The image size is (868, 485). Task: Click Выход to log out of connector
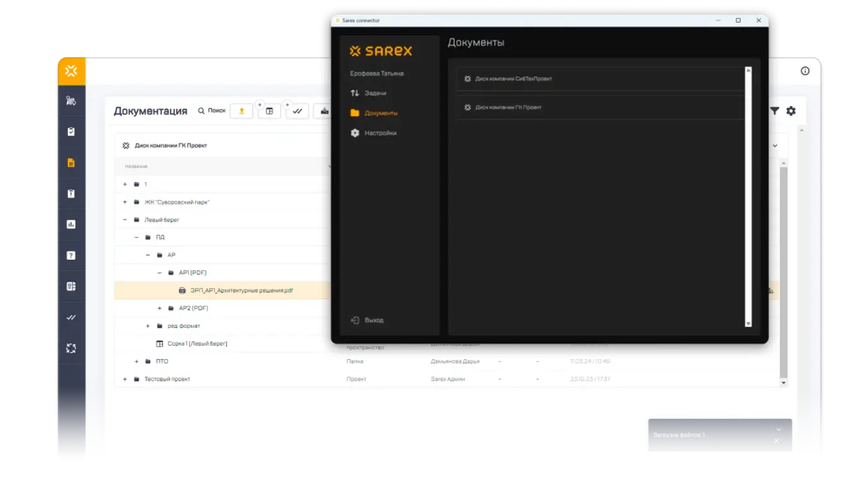click(373, 320)
